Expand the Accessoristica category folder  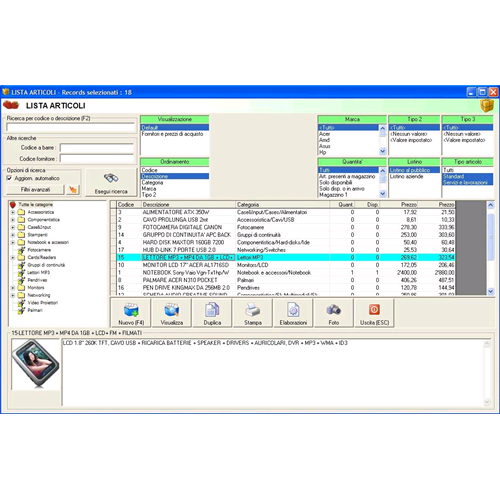(13, 212)
